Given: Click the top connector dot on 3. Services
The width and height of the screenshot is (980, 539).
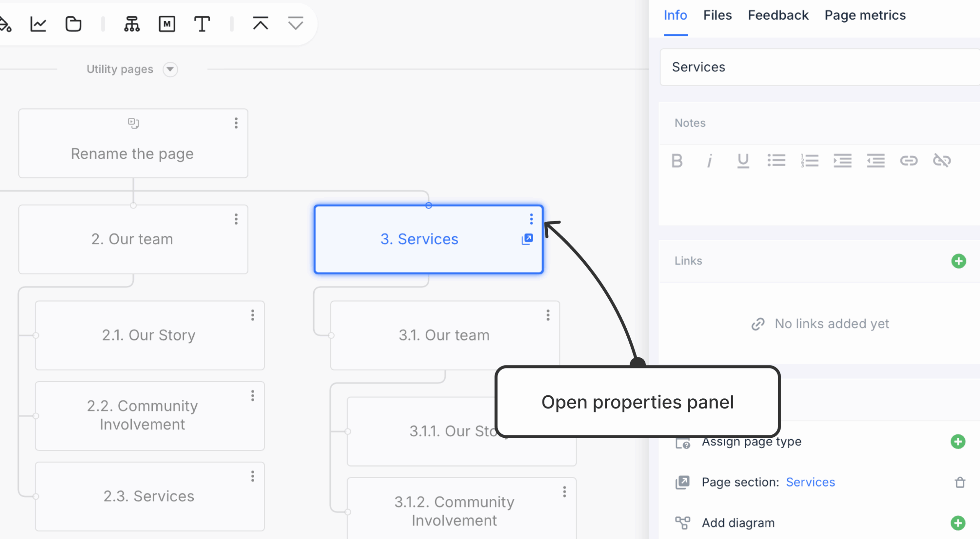Looking at the screenshot, I should point(429,206).
